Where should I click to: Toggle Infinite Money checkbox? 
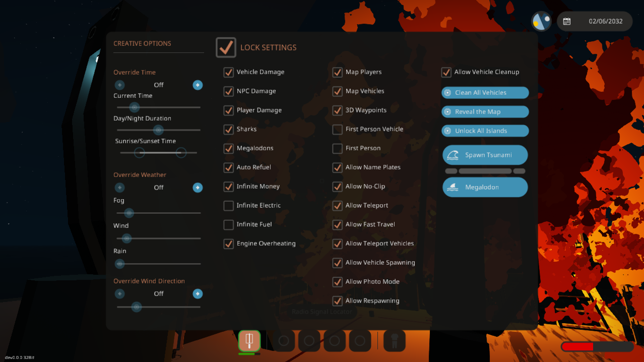point(229,187)
